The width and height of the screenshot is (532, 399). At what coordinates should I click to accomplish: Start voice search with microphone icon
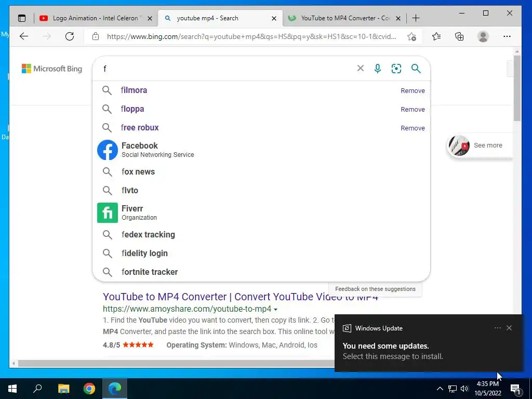[377, 69]
